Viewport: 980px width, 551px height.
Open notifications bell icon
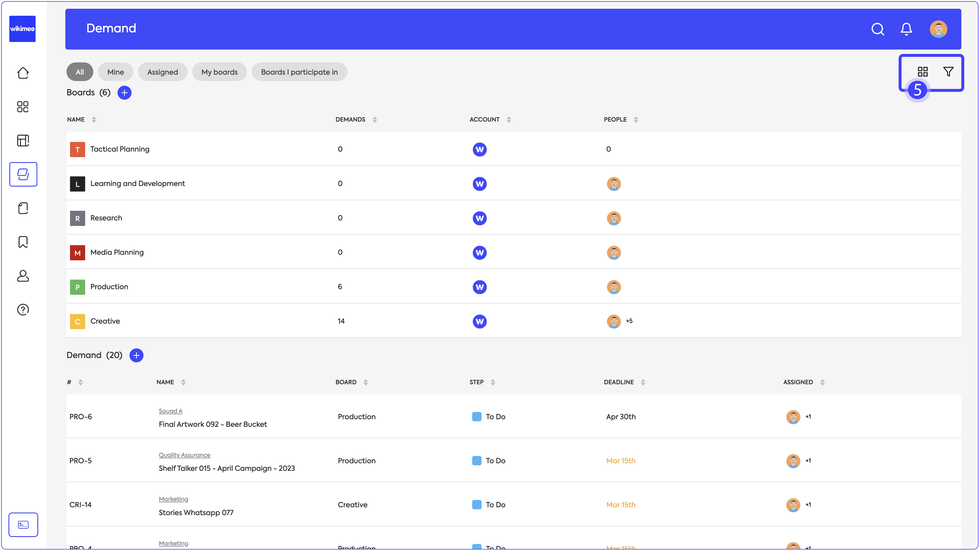pyautogui.click(x=906, y=29)
